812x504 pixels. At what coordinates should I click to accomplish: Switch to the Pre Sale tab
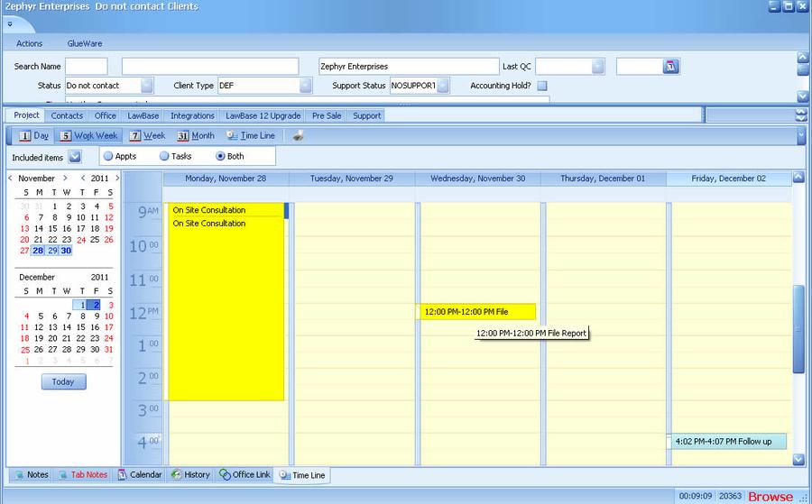(x=327, y=115)
